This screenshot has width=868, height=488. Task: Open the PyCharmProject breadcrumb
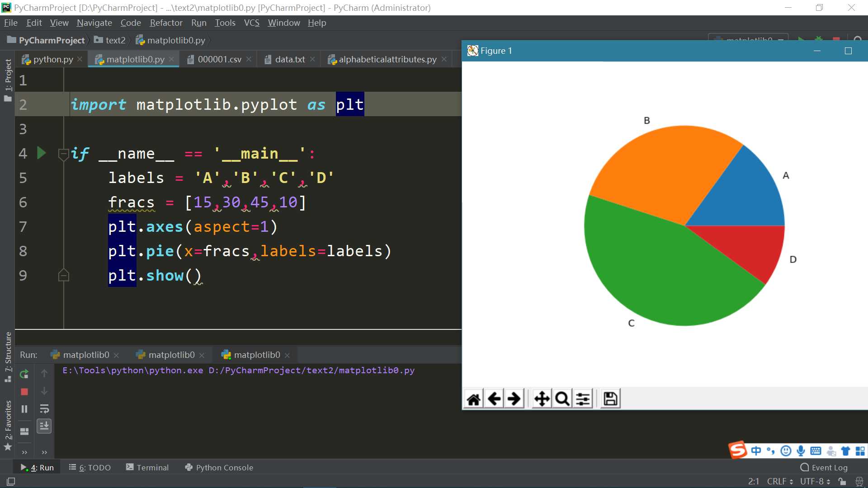(x=46, y=40)
